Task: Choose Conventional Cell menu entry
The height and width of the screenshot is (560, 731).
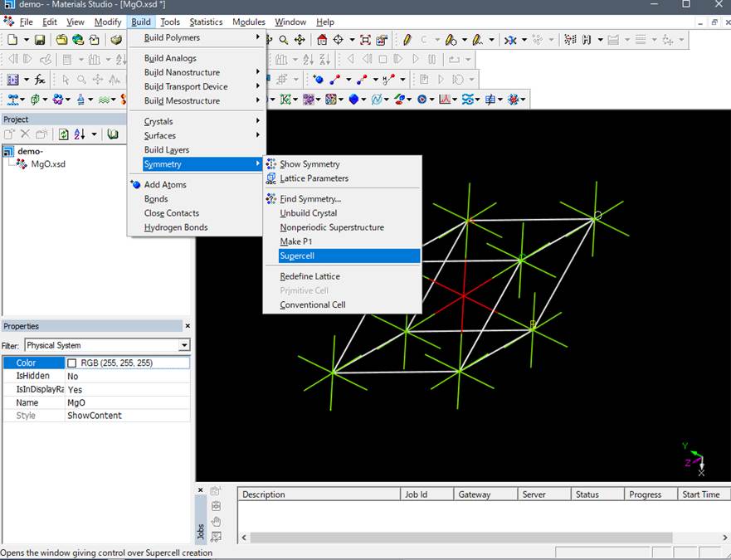Action: [x=313, y=304]
